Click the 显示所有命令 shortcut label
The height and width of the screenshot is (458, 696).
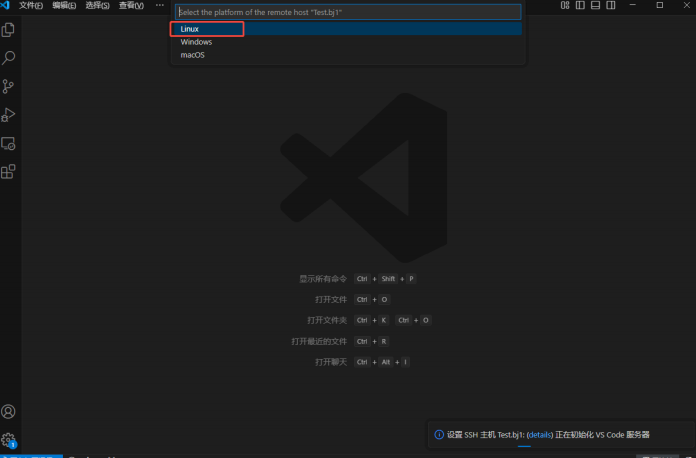[323, 279]
